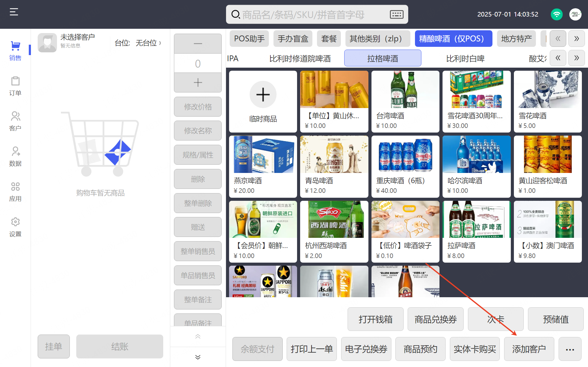Switch to 地方特产 category tab

coord(516,39)
